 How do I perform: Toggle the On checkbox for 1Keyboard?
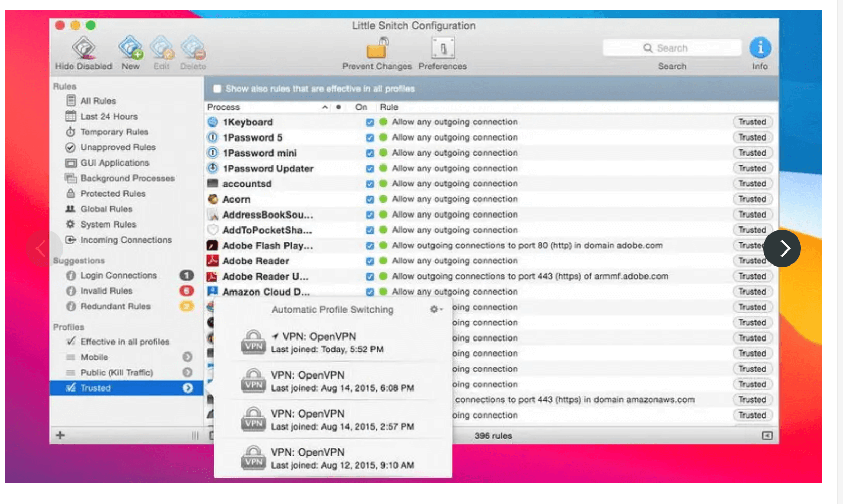(370, 122)
